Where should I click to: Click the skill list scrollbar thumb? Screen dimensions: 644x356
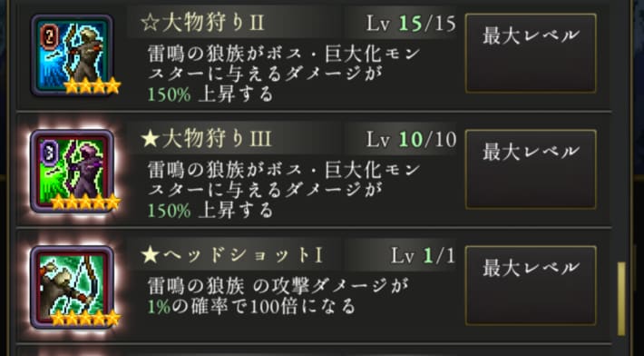pyautogui.click(x=621, y=299)
